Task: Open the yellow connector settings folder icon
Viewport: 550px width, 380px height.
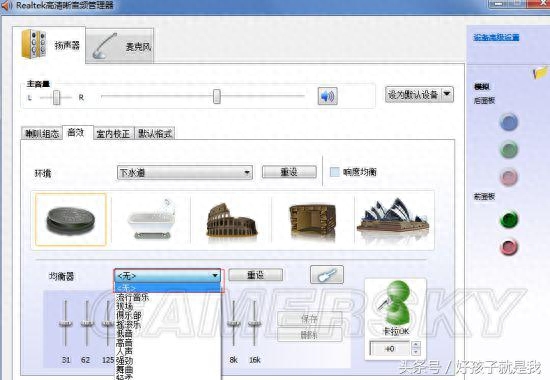Action: (540, 72)
